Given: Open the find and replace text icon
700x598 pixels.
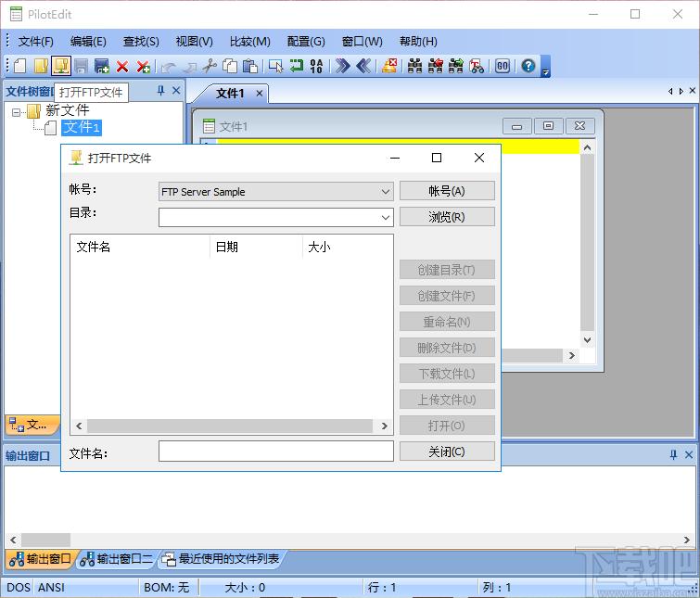Looking at the screenshot, I should coord(477,66).
